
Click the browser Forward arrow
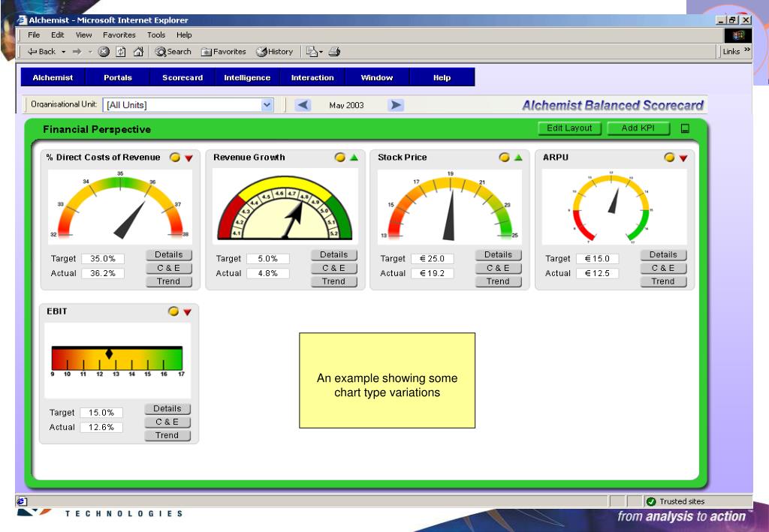point(77,52)
